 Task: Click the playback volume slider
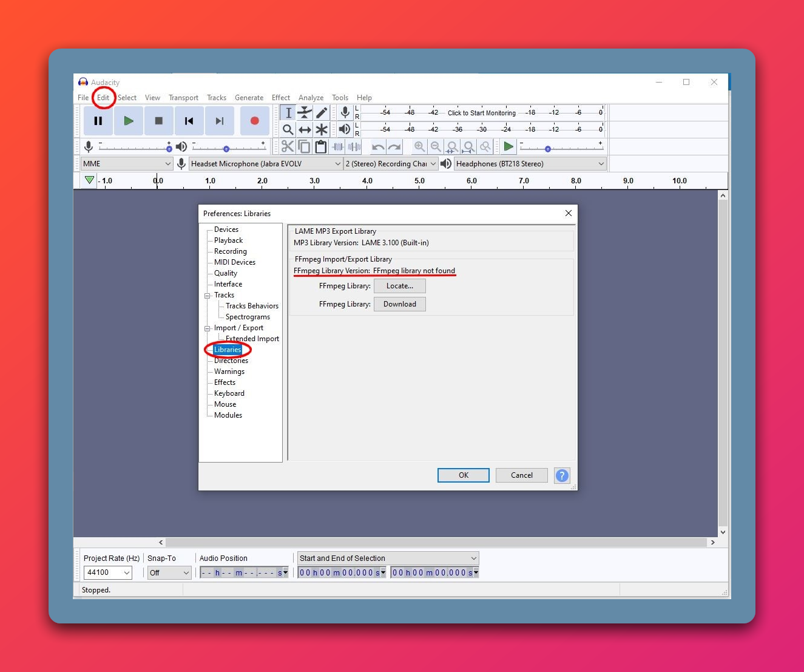[229, 148]
